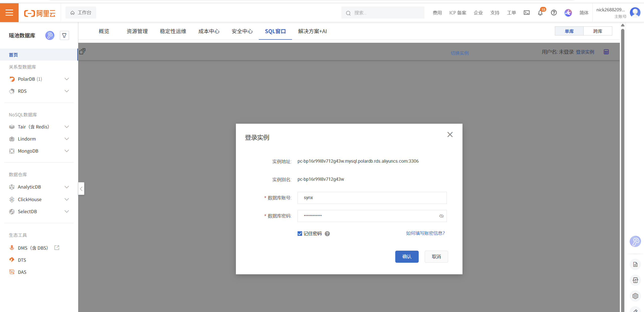Switch to the 解决方案+AI tab
The width and height of the screenshot is (644, 312).
coord(312,31)
